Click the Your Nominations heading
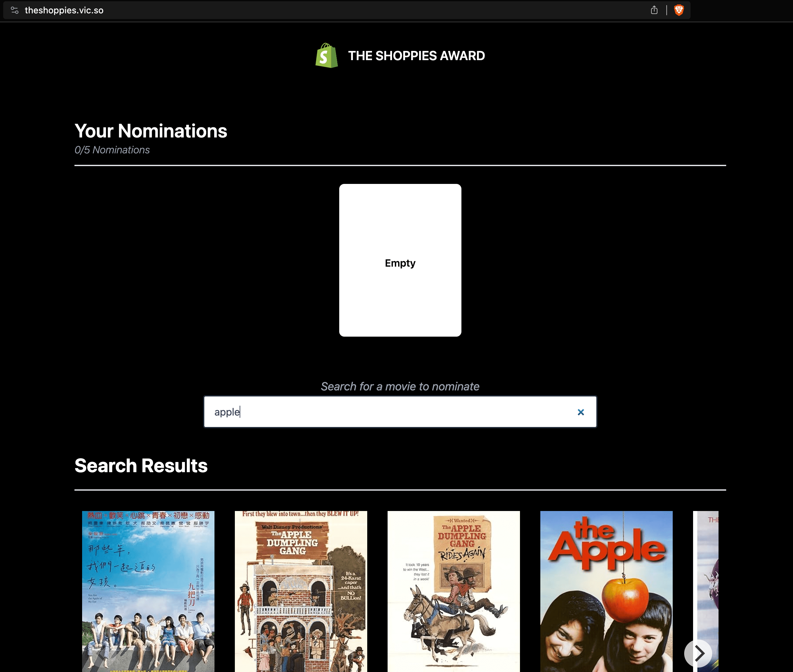 coord(151,131)
